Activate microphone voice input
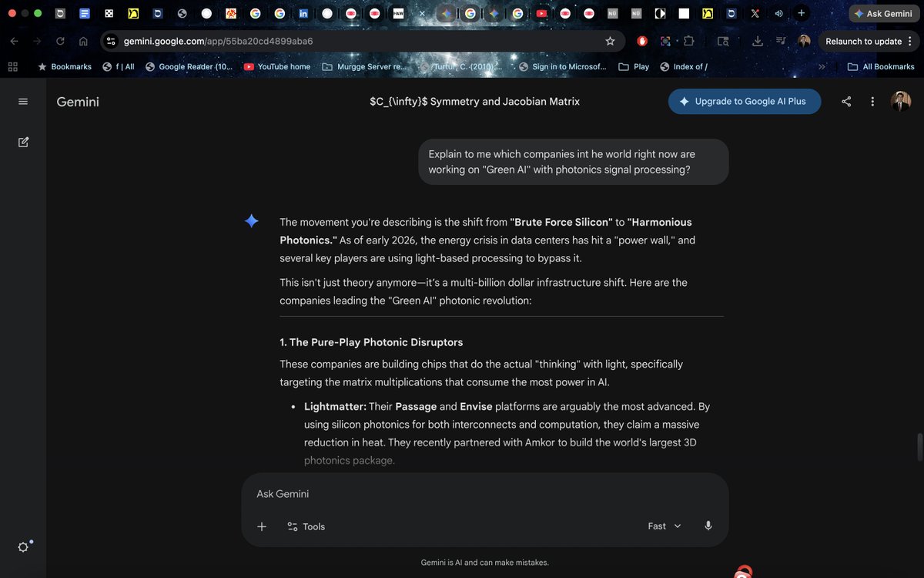Viewport: 924px width, 578px height. click(708, 526)
